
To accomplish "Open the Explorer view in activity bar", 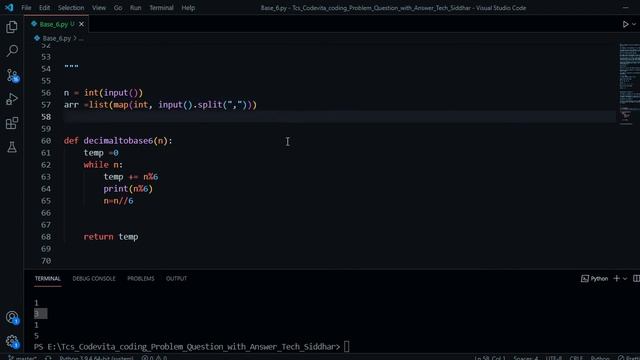I will (12, 27).
